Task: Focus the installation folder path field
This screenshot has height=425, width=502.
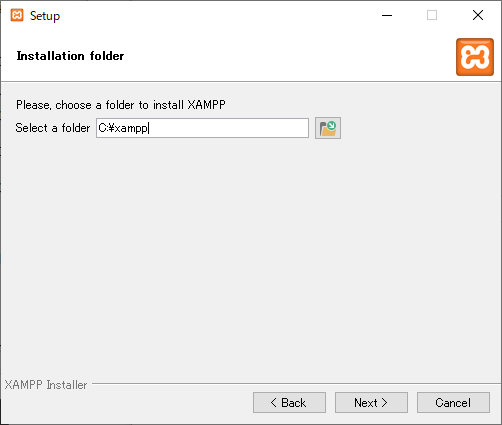Action: click(x=202, y=128)
